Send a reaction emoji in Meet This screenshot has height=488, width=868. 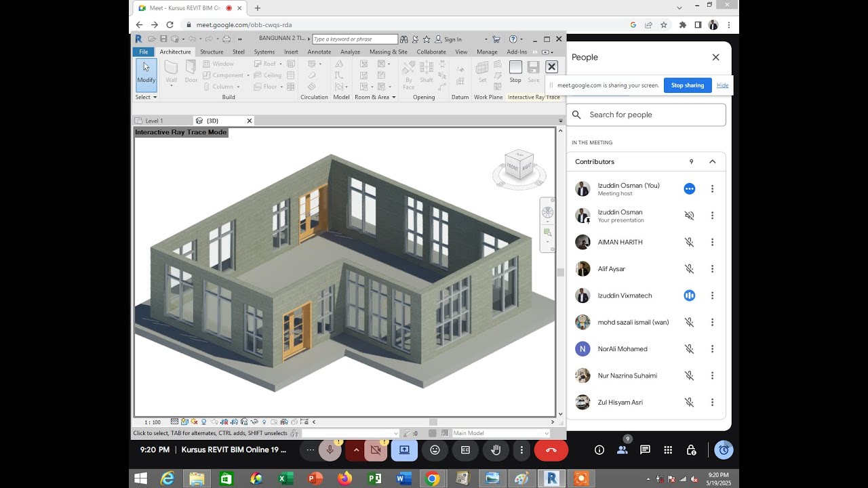pyautogui.click(x=435, y=449)
